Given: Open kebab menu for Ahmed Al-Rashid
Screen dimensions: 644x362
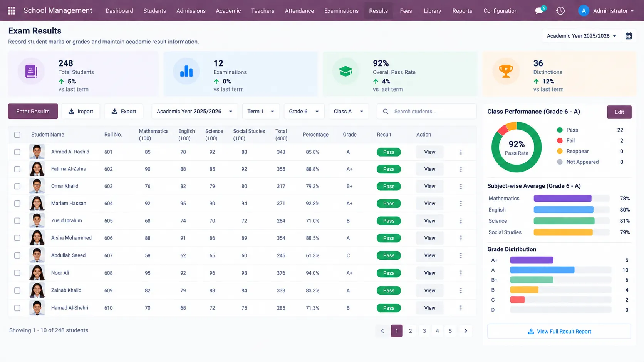Looking at the screenshot, I should [461, 152].
